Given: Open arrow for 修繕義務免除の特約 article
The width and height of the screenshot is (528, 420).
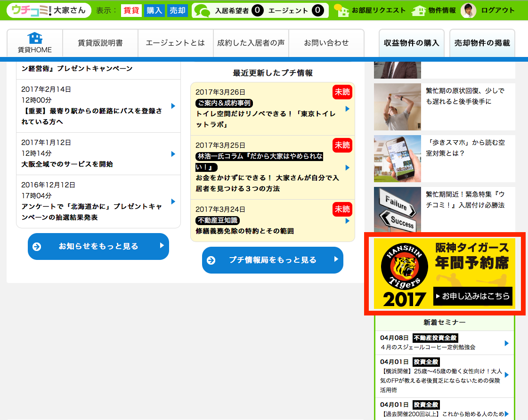Looking at the screenshot, I should [x=348, y=221].
